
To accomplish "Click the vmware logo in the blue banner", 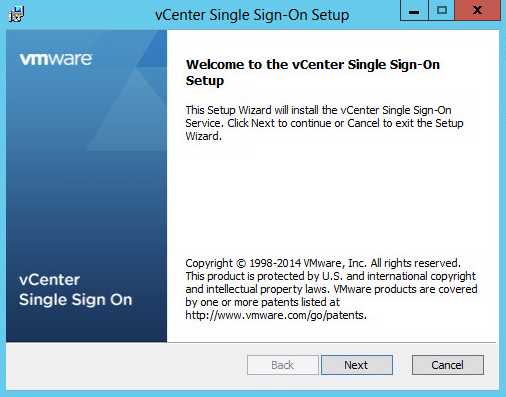I will 56,59.
